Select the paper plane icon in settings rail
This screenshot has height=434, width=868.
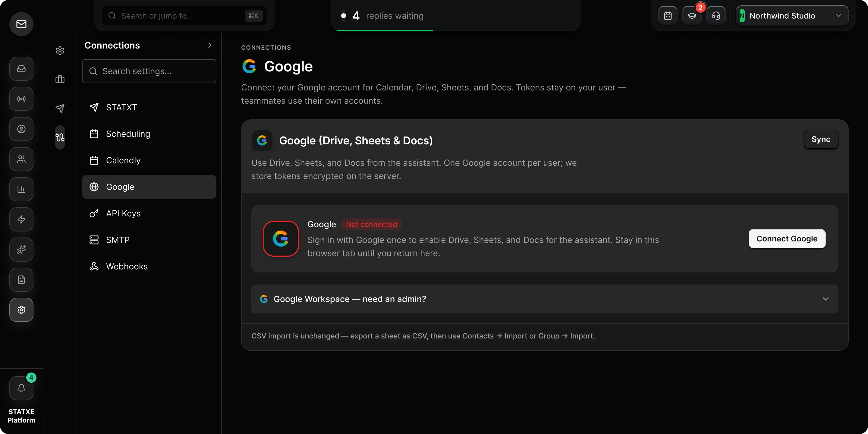pos(60,108)
